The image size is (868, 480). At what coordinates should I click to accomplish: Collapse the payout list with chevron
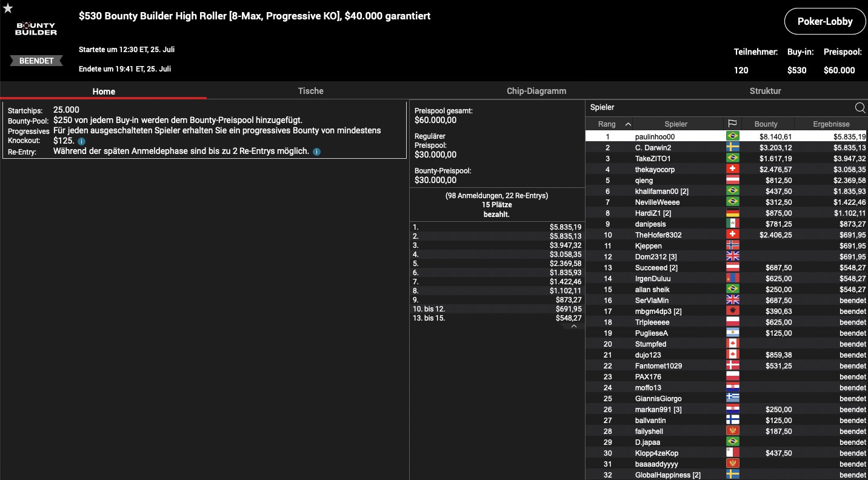(573, 326)
